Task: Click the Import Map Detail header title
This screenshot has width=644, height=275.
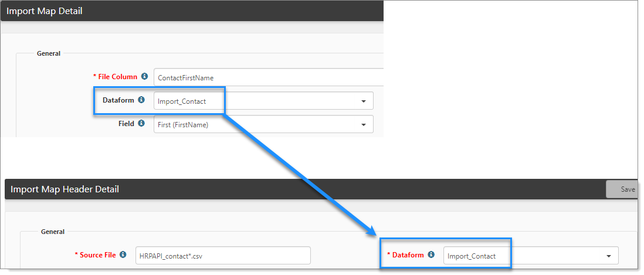Action: click(45, 11)
